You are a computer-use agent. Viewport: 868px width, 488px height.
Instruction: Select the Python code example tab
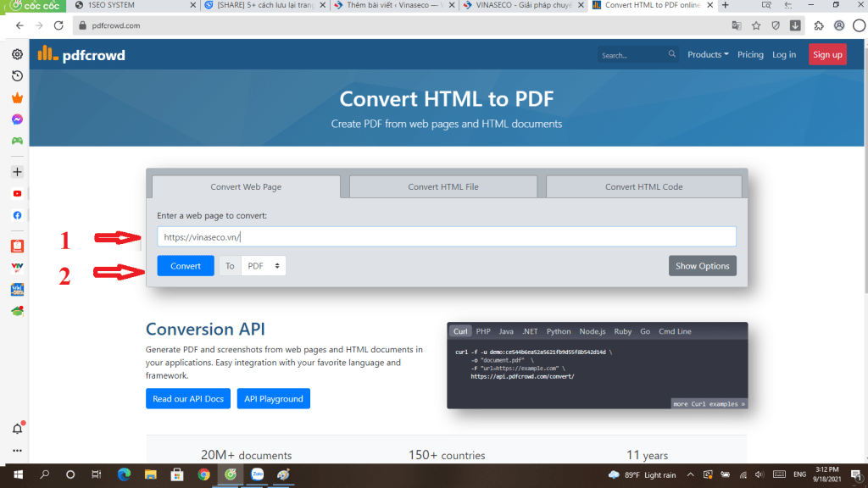559,331
